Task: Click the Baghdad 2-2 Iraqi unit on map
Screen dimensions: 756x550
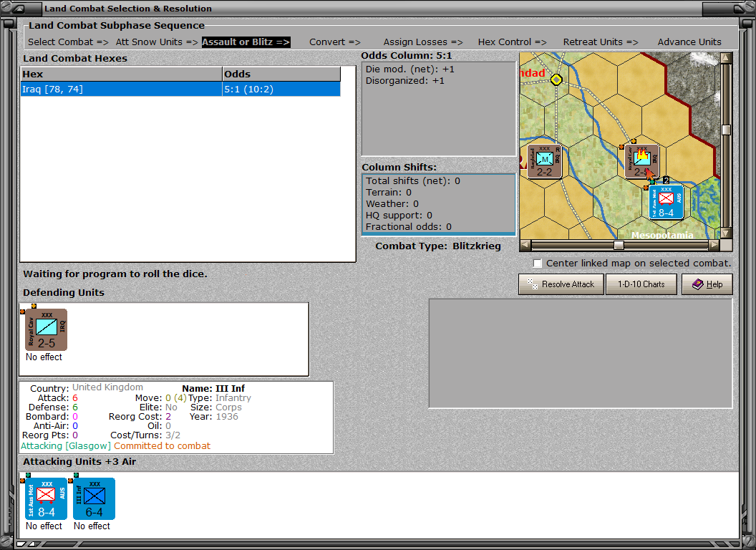Action: click(544, 162)
